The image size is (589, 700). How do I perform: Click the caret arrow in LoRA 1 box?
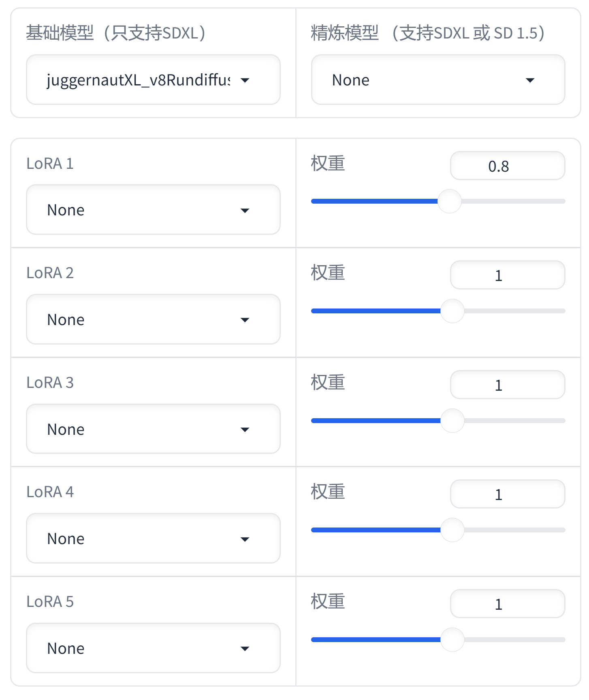click(x=245, y=211)
